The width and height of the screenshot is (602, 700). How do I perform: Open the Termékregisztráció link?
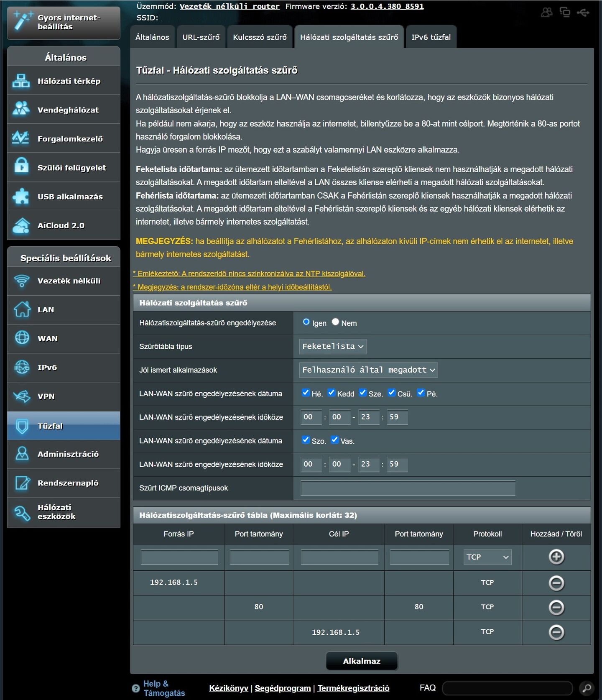click(x=353, y=688)
